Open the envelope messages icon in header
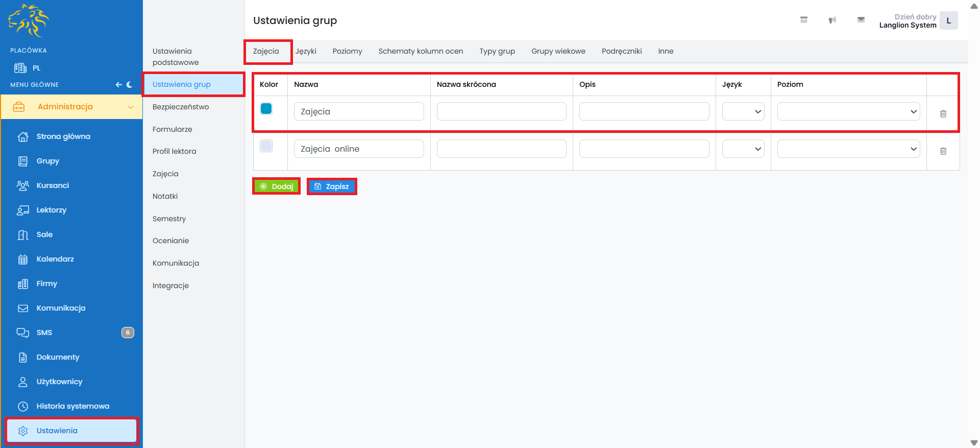980x448 pixels. 861,20
